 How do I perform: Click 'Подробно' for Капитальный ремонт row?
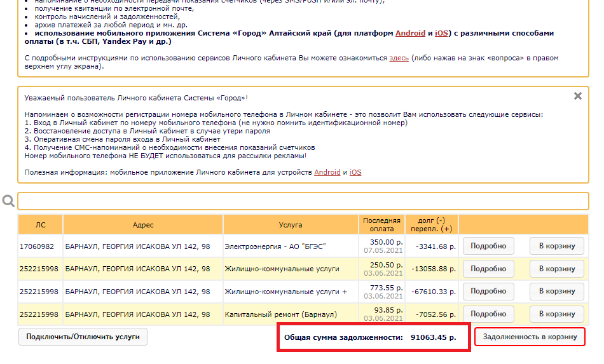point(488,314)
